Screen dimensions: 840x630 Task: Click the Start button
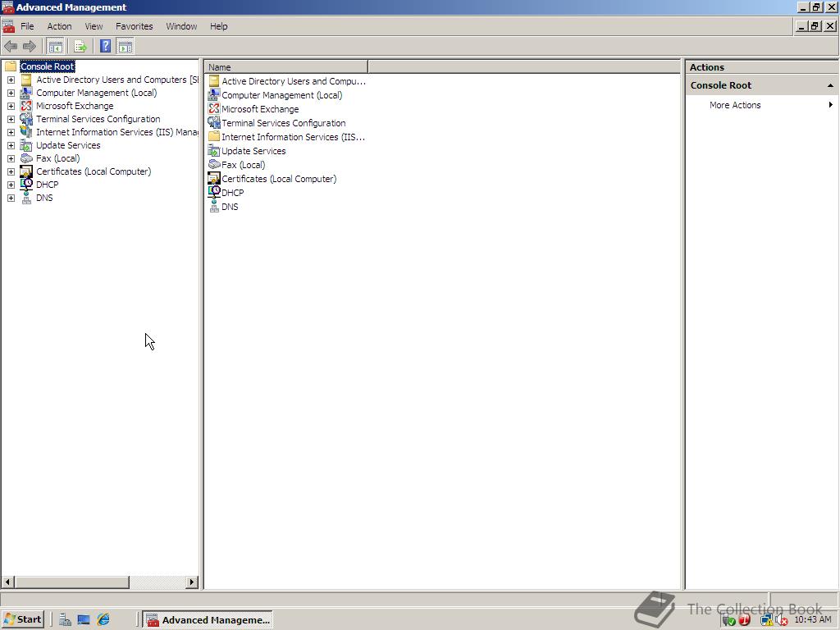click(22, 620)
